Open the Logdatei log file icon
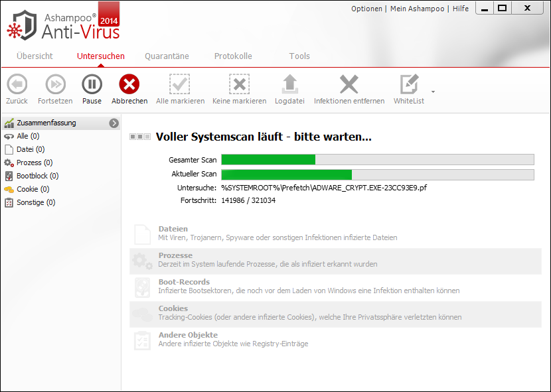Viewport: 551px width, 392px height. pyautogui.click(x=289, y=84)
